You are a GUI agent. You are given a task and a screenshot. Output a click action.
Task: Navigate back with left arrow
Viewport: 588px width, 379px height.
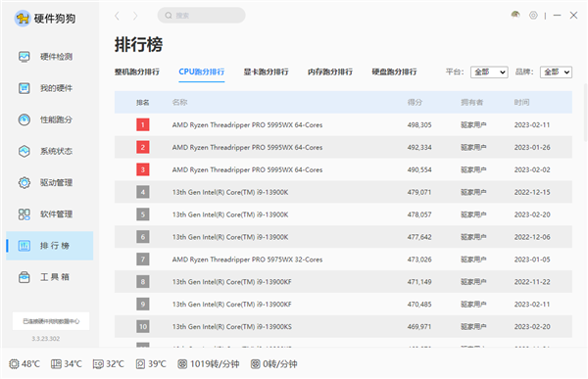click(x=117, y=16)
